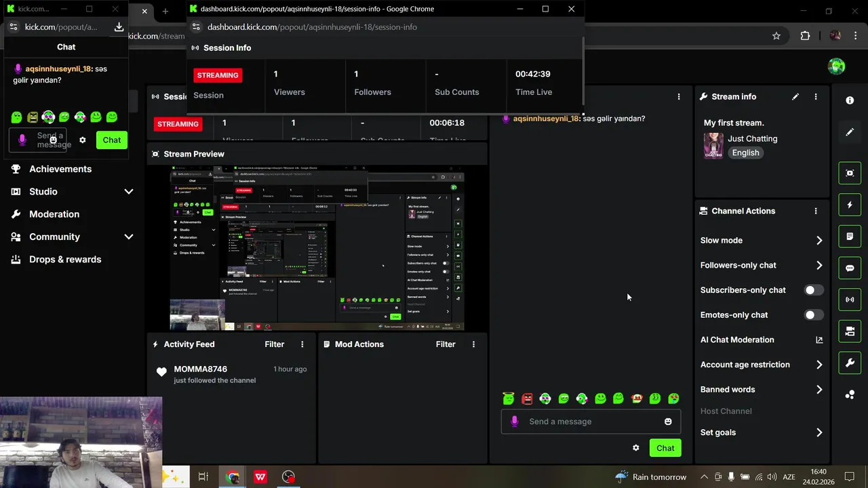
Task: Click green Chat button in popout window
Action: pyautogui.click(x=112, y=140)
